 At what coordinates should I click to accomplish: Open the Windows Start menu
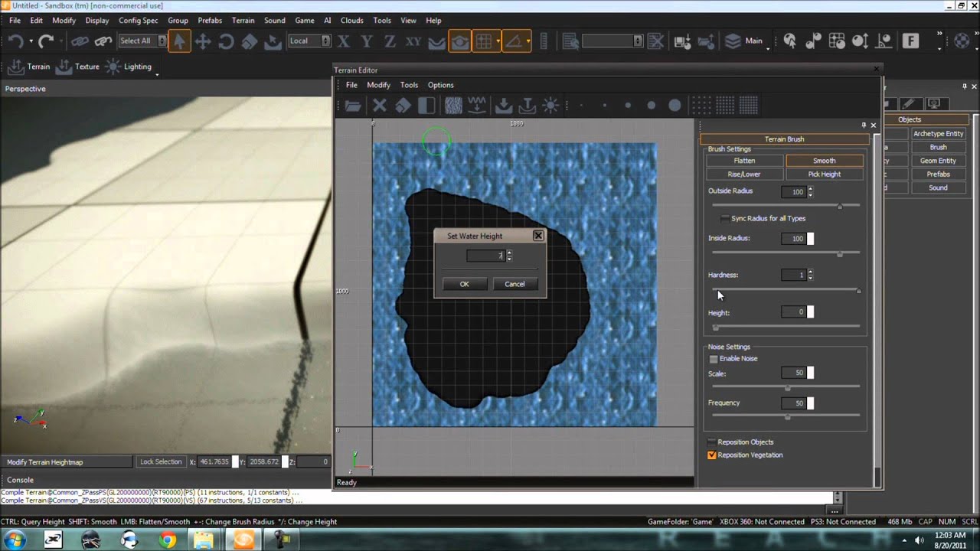tap(15, 540)
